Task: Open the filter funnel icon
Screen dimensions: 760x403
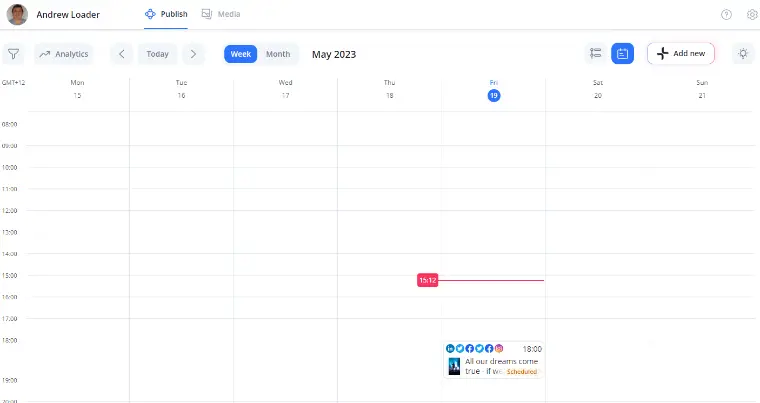Action: point(14,54)
